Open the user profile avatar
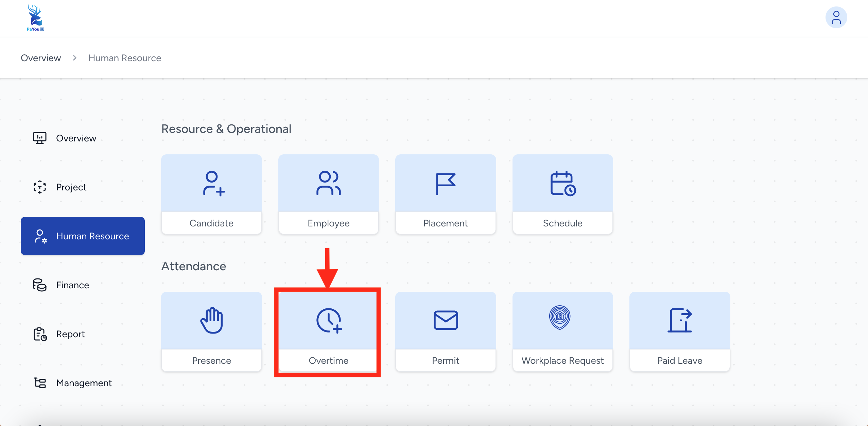Screen dimensions: 868x426 pos(836,18)
